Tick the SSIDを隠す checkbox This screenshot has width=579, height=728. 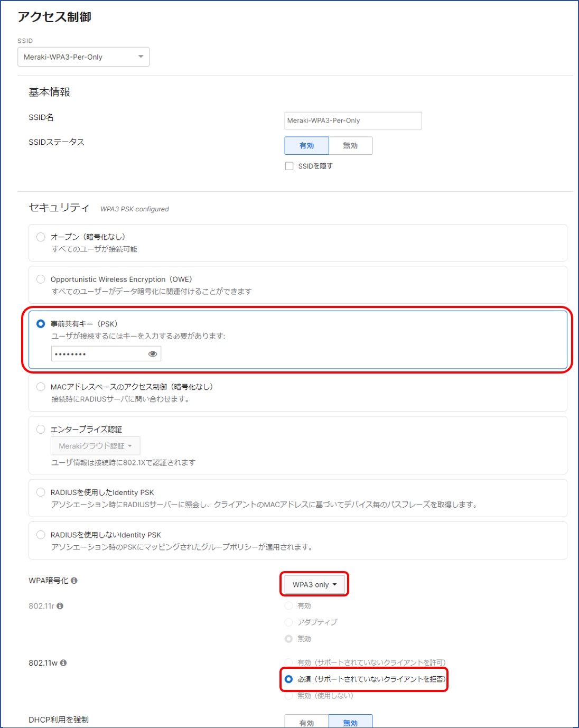[x=289, y=166]
